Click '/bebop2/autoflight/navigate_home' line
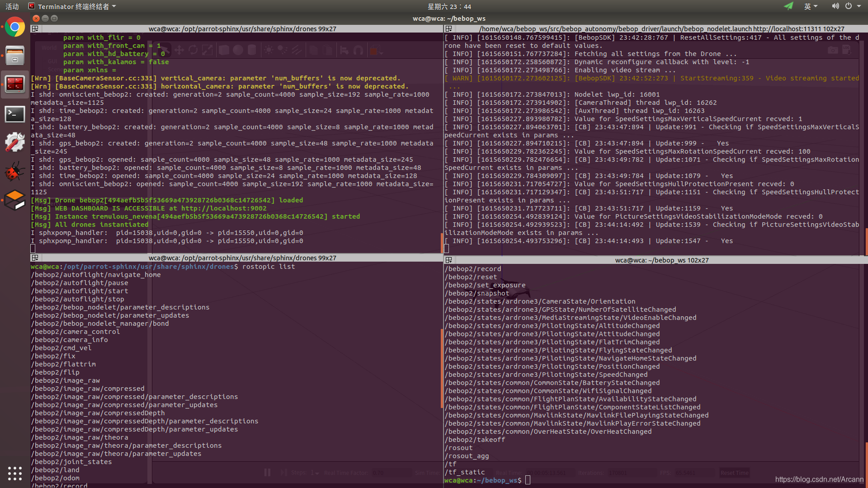This screenshot has height=488, width=868. [96, 275]
